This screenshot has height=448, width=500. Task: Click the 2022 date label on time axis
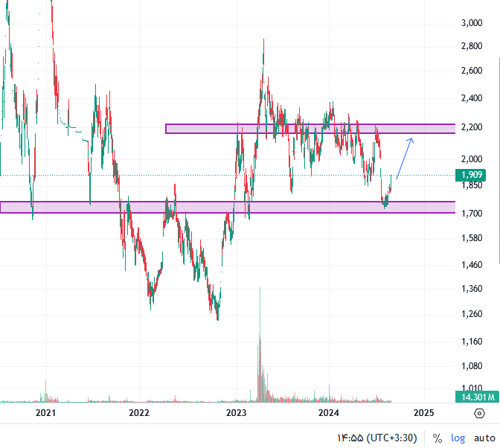(x=139, y=413)
